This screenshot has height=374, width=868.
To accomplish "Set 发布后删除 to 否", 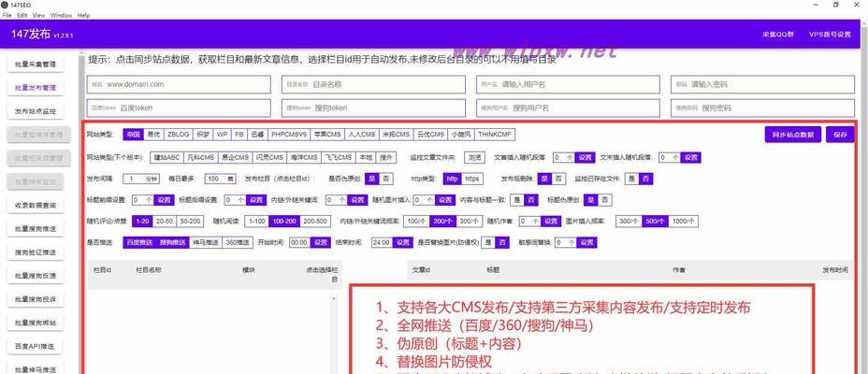I will coord(559,179).
